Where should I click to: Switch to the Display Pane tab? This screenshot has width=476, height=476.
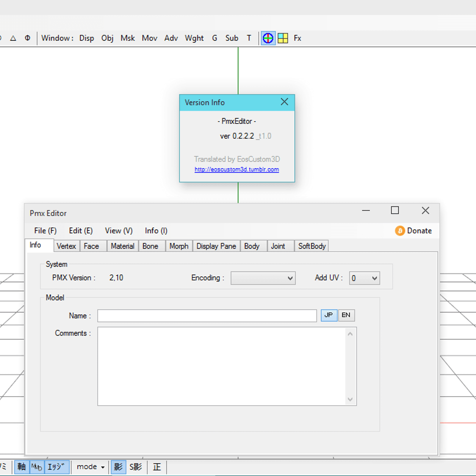216,246
